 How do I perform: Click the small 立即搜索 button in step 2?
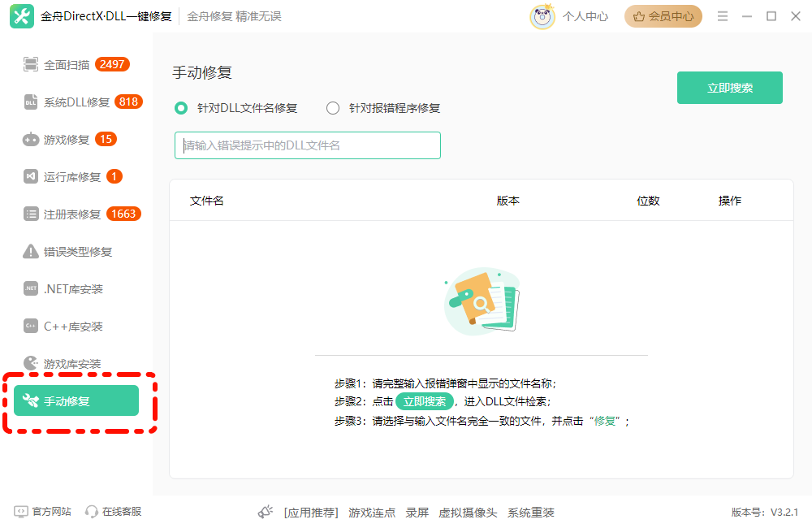click(425, 401)
